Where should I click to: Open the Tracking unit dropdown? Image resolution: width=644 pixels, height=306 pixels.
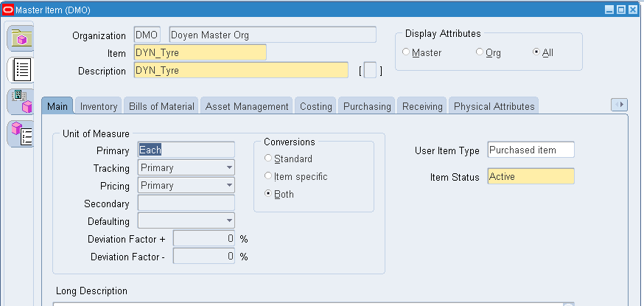pos(229,168)
